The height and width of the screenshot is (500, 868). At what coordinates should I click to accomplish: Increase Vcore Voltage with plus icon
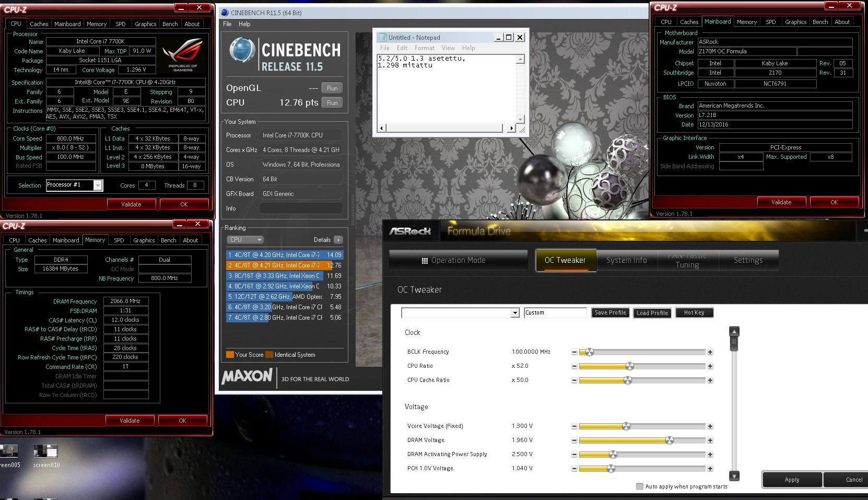point(710,426)
